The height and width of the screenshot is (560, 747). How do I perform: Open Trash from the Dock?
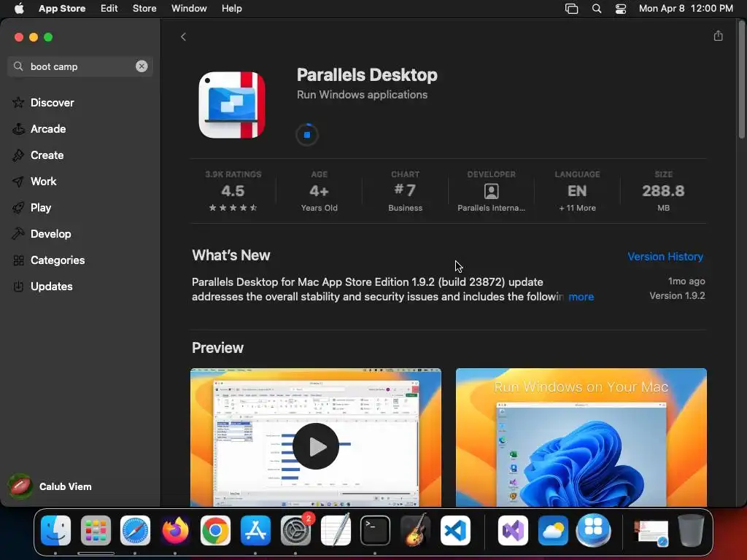691,530
